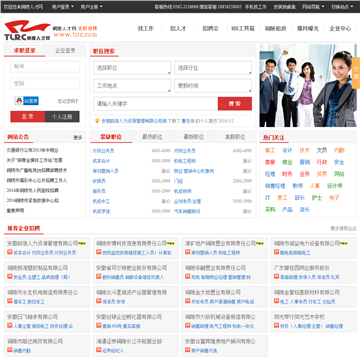Select the 紧缺职位 tab

[x=111, y=137]
